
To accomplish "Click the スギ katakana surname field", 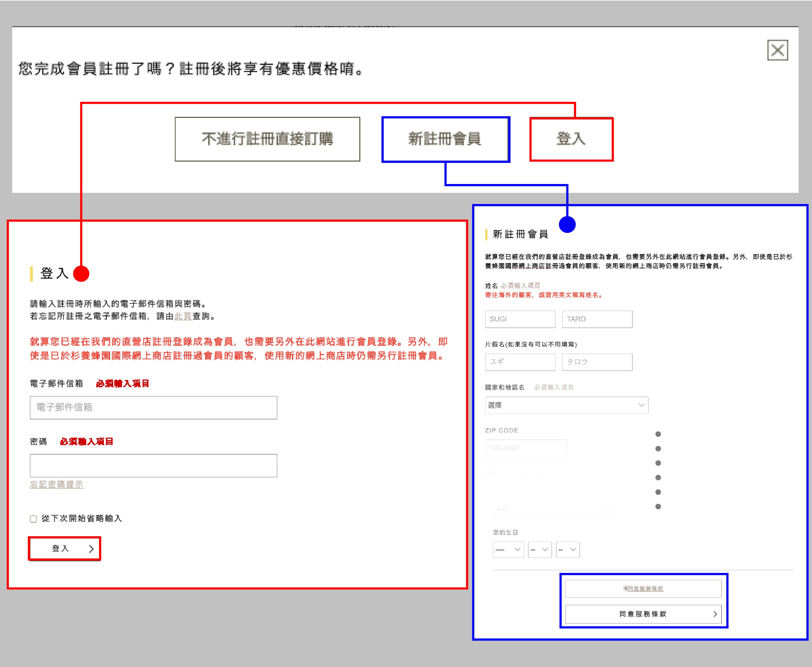I will 520,362.
